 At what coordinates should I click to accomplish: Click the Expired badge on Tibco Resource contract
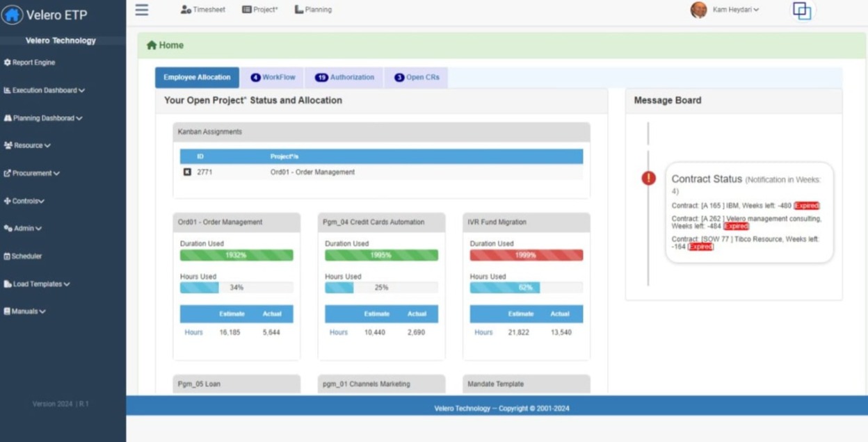tap(701, 247)
